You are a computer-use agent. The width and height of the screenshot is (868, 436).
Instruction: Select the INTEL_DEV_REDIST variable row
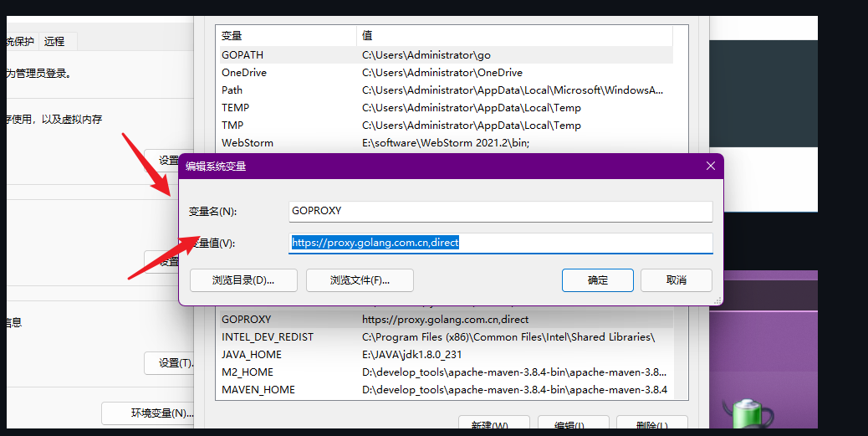pyautogui.click(x=445, y=337)
